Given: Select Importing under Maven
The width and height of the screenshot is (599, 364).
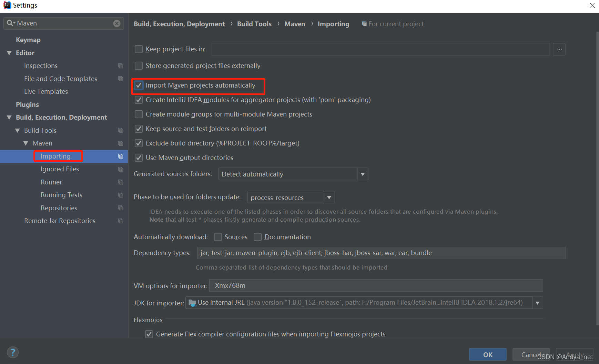Looking at the screenshot, I should (55, 156).
